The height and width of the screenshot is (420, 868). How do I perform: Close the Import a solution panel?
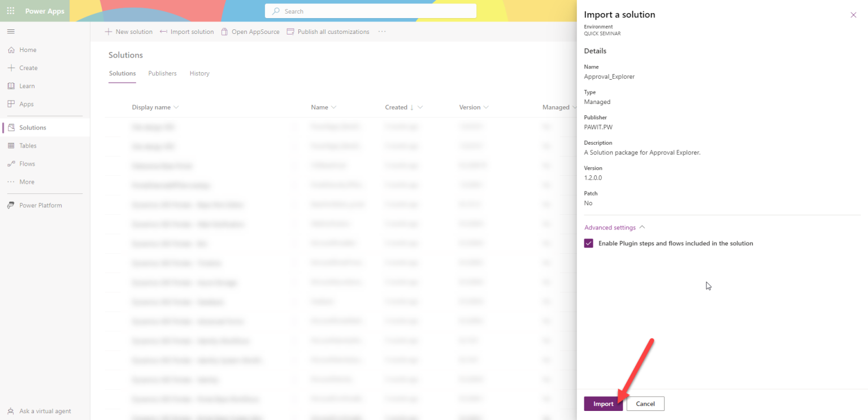tap(853, 15)
